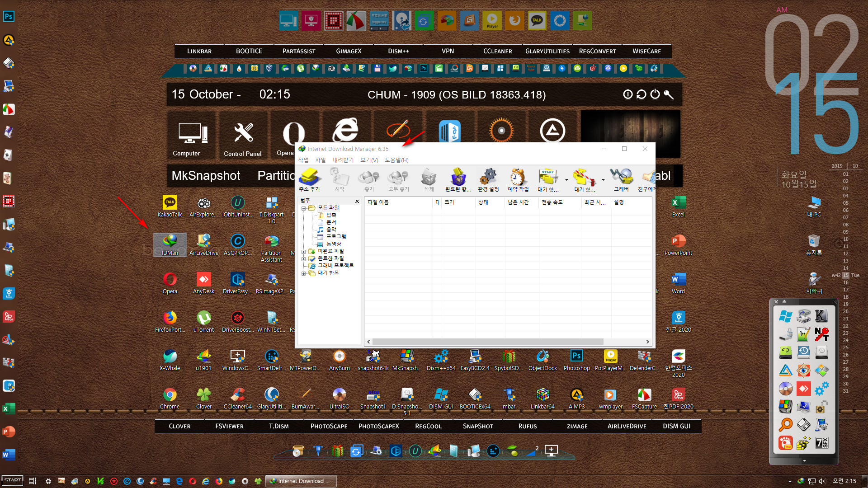Viewport: 868px width, 488px height.
Task: Select the 동영상 category in the tree
Action: pos(334,244)
